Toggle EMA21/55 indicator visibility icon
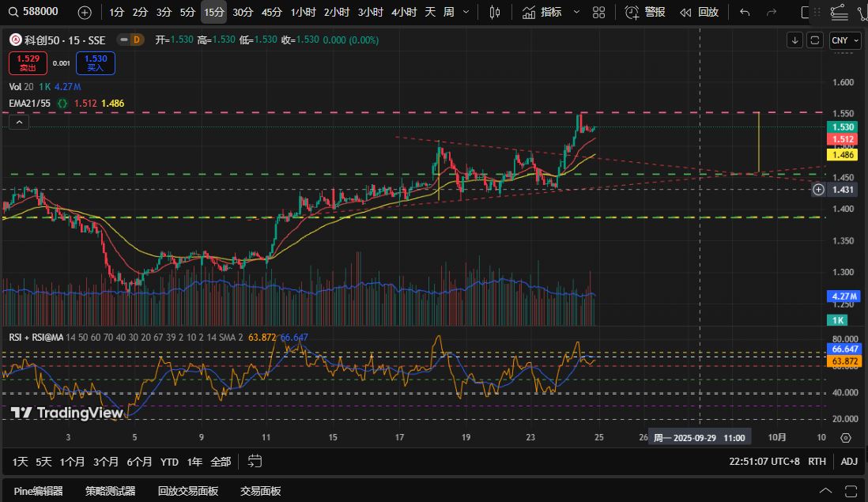Viewport: 868px width, 502px height. pos(62,103)
